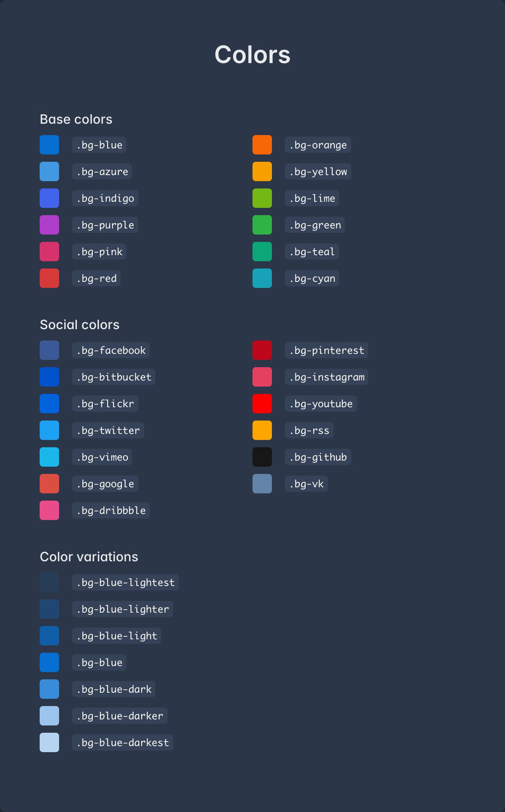Click the black github swatch
This screenshot has width=505, height=812.
point(262,457)
